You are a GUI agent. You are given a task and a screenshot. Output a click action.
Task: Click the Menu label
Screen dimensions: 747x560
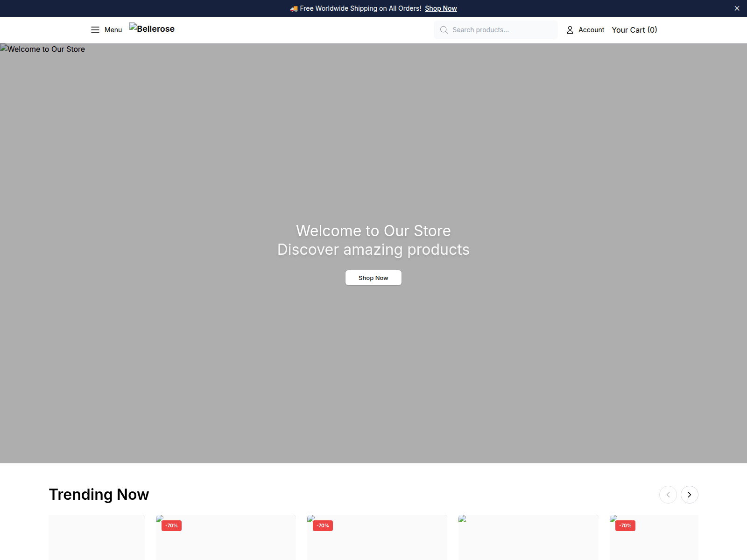pos(113,30)
